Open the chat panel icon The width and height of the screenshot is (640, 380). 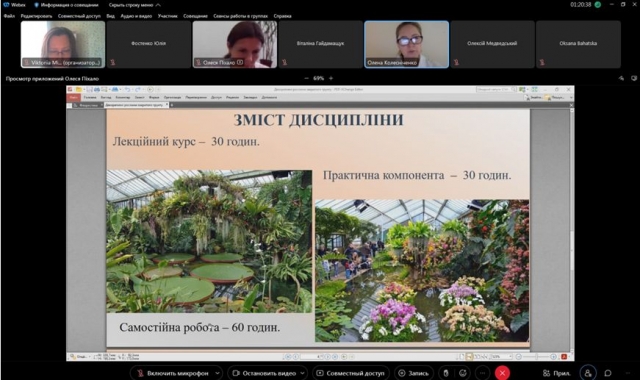608,373
